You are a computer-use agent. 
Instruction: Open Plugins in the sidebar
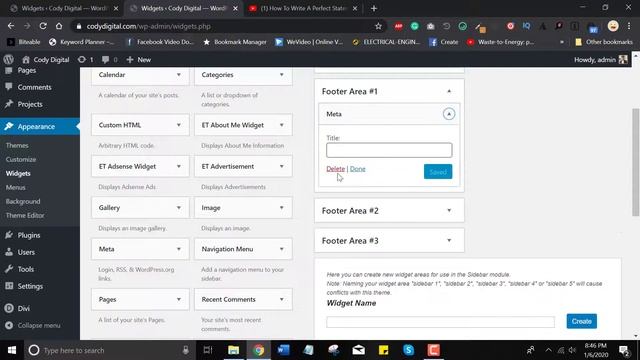29,235
